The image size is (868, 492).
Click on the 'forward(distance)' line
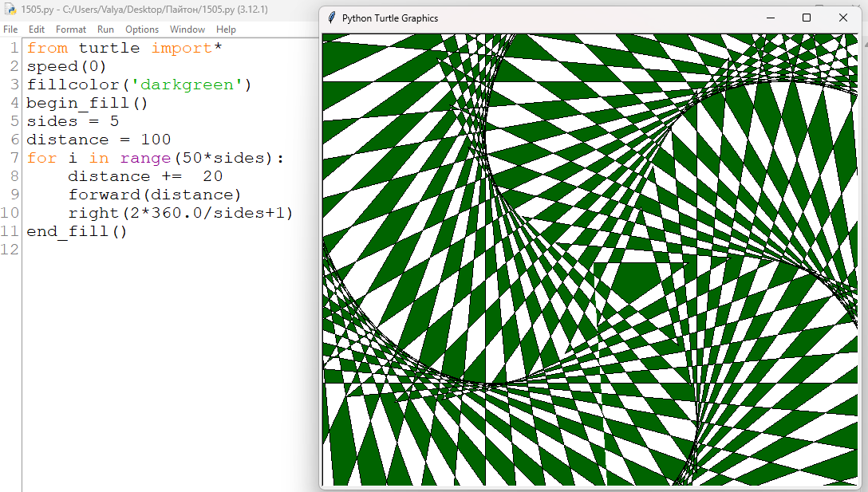click(x=155, y=195)
